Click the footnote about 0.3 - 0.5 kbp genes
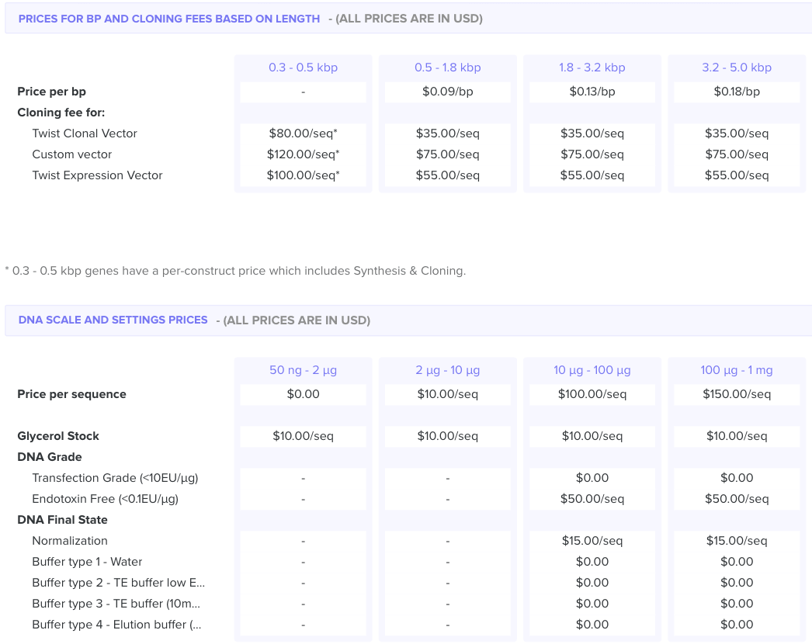The width and height of the screenshot is (812, 644). tap(235, 271)
